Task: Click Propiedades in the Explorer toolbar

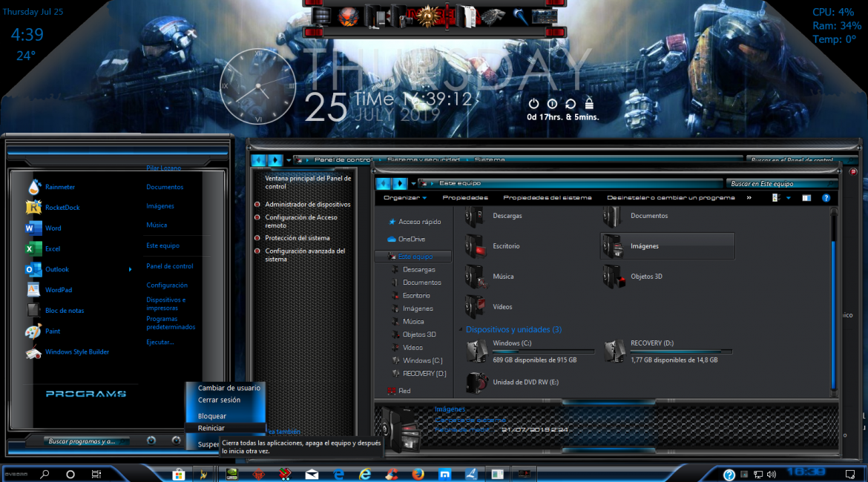Action: click(465, 197)
